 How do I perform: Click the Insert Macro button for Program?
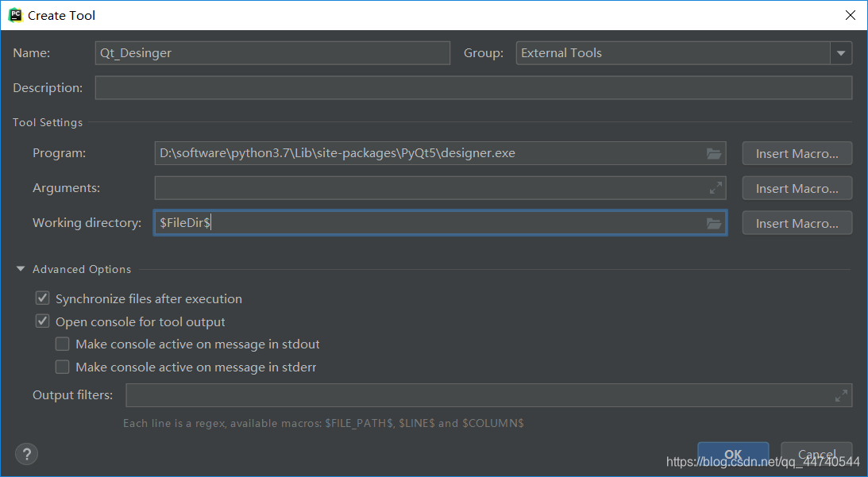(797, 153)
